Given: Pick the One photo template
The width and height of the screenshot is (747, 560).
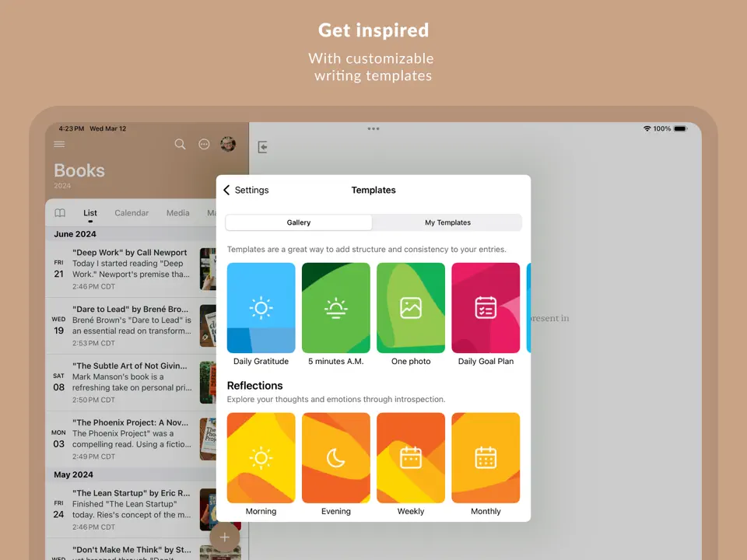Looking at the screenshot, I should tap(411, 308).
